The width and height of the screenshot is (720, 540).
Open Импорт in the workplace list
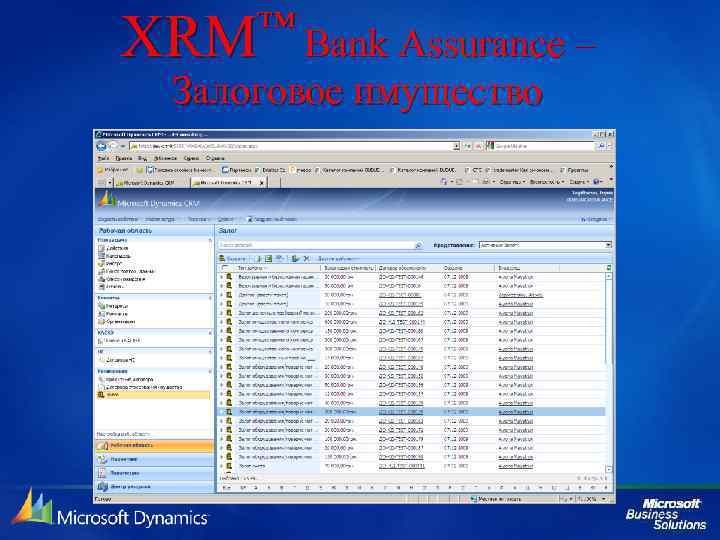click(110, 264)
